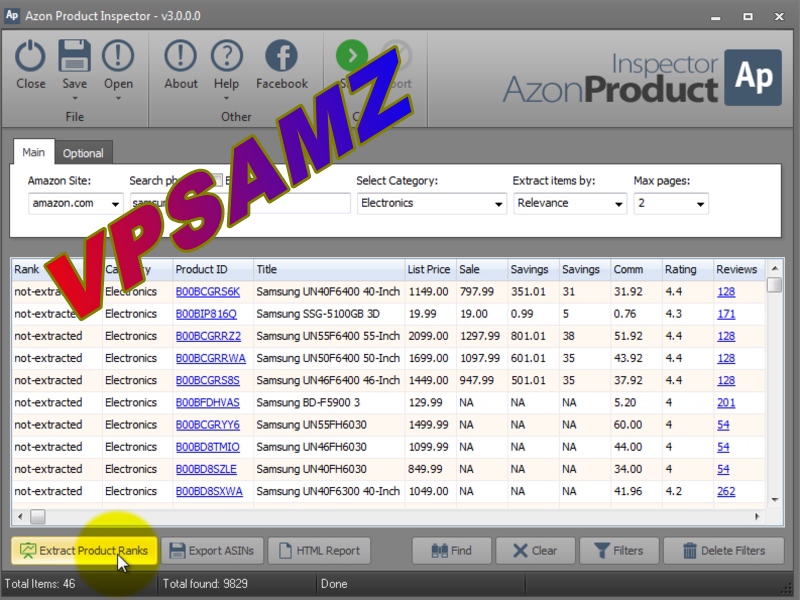Click the horizontal scrollbar thumb
Screen dimensions: 800x600
(37, 517)
